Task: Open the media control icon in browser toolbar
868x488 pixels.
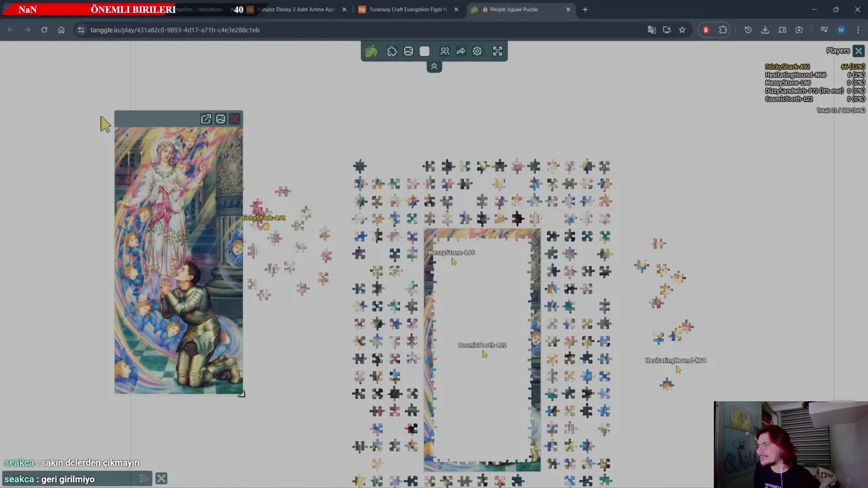Action: coord(824,30)
